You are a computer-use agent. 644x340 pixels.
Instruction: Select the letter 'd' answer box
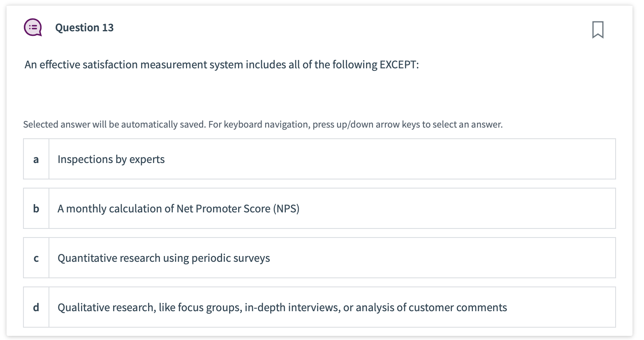[x=36, y=307]
